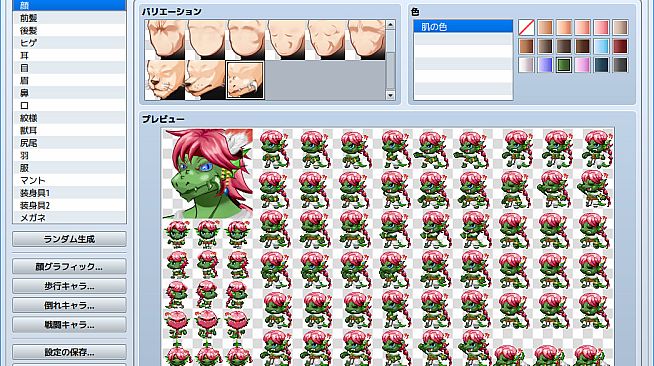Select 前髪 in the parts list
Image resolution: width=654 pixels, height=366 pixels.
69,18
